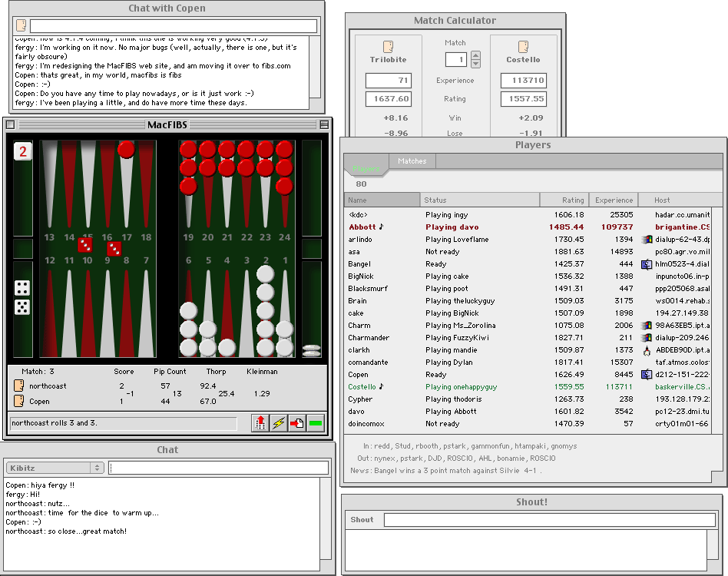This screenshot has height=576, width=728.
Task: Click the Windows host icon in Charm's row
Action: [647, 326]
